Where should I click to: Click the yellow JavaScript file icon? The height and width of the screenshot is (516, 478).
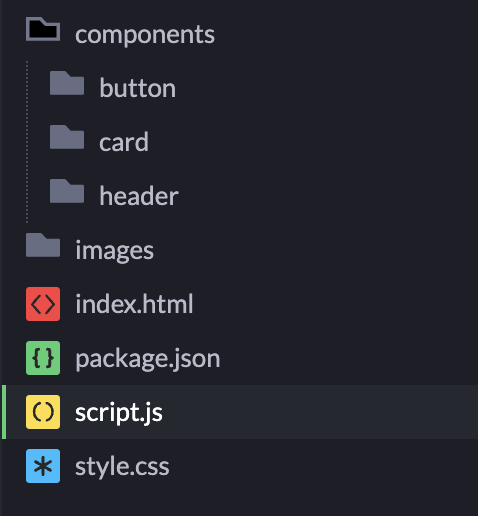43,412
